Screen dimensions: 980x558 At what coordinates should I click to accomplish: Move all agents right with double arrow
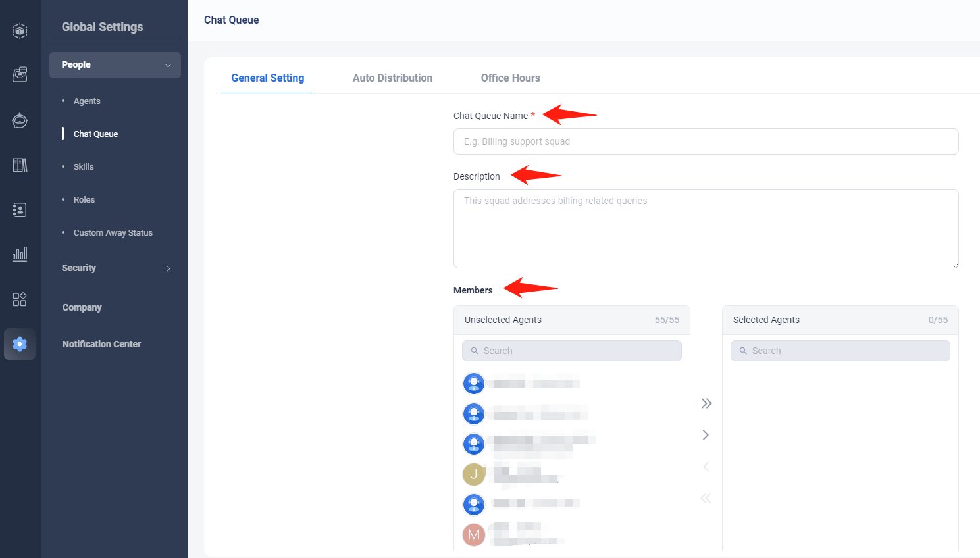pyautogui.click(x=706, y=403)
